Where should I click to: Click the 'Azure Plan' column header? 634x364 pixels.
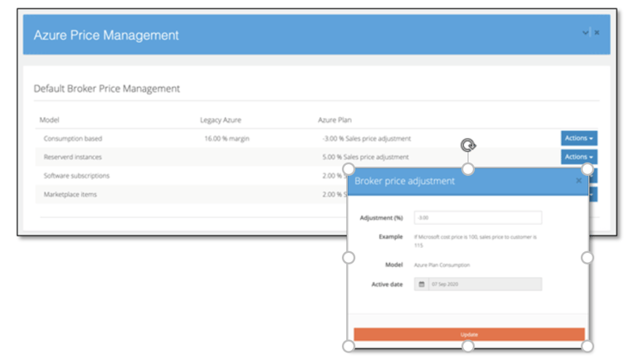tap(334, 120)
